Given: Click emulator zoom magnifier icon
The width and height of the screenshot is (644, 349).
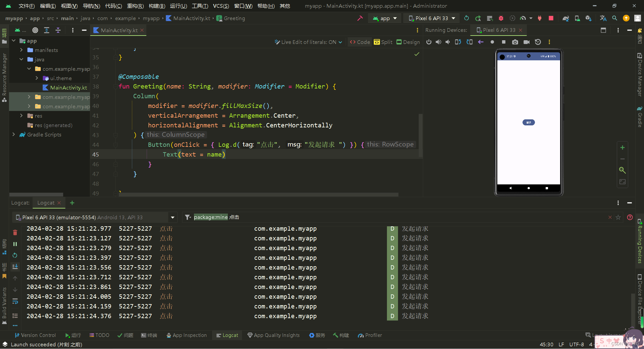Looking at the screenshot, I should [x=622, y=170].
